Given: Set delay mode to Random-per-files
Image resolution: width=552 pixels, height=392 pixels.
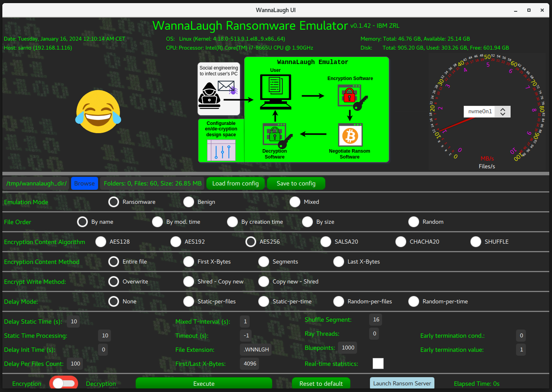Looking at the screenshot, I should pos(339,301).
